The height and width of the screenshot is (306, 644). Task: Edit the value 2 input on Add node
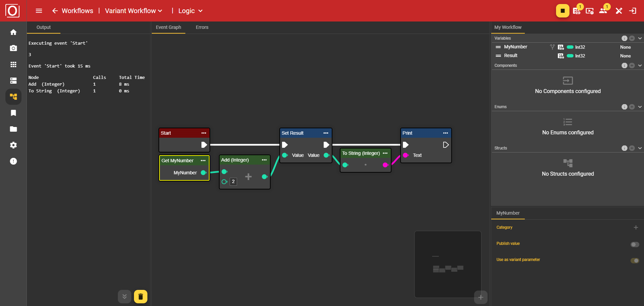pyautogui.click(x=233, y=181)
